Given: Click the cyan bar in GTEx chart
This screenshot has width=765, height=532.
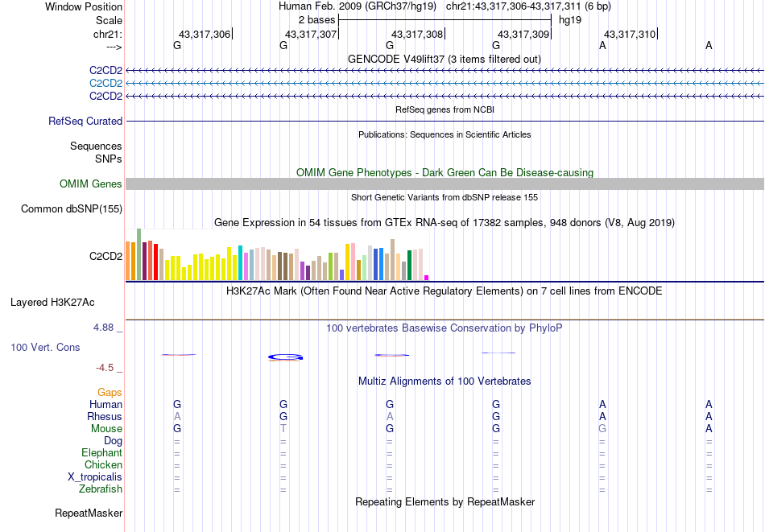Looking at the screenshot, I should (x=241, y=263).
